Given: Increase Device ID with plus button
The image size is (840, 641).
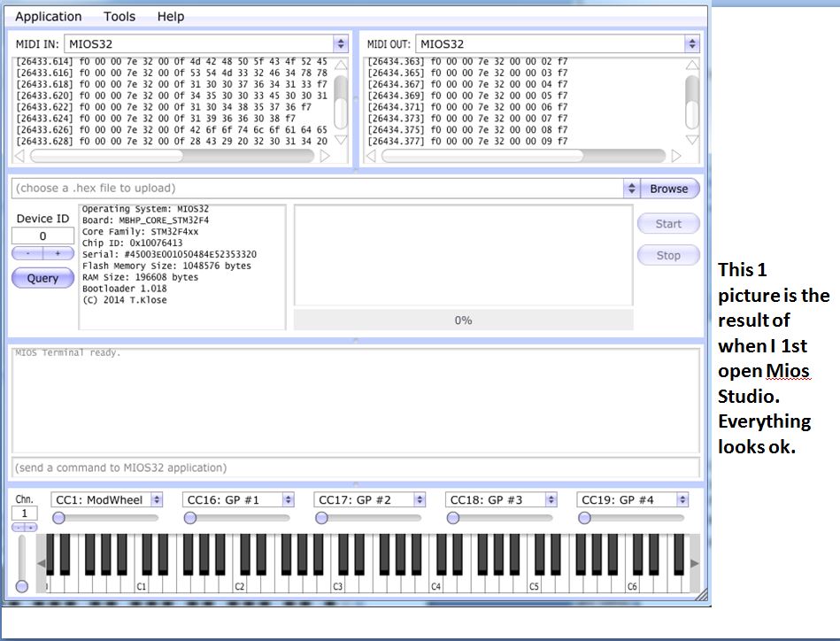Looking at the screenshot, I should pos(58,253).
